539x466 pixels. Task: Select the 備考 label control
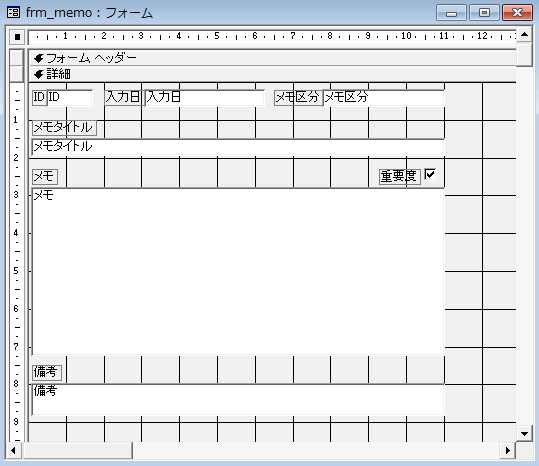[x=47, y=372]
